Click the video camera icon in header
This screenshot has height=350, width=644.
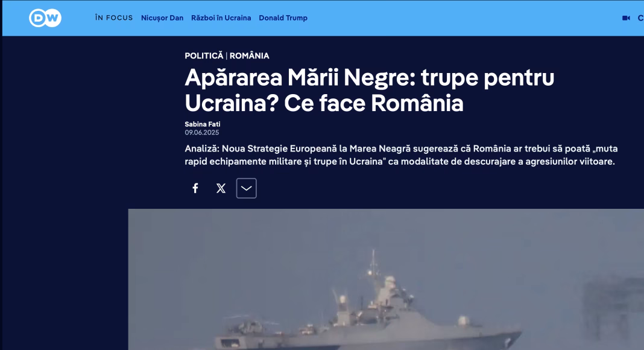(x=626, y=18)
